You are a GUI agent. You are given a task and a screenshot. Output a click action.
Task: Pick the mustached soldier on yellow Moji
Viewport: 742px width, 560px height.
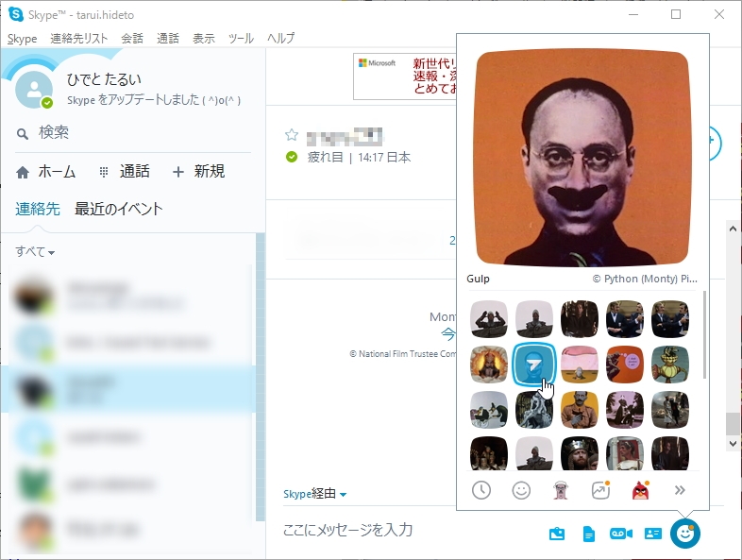pos(580,410)
